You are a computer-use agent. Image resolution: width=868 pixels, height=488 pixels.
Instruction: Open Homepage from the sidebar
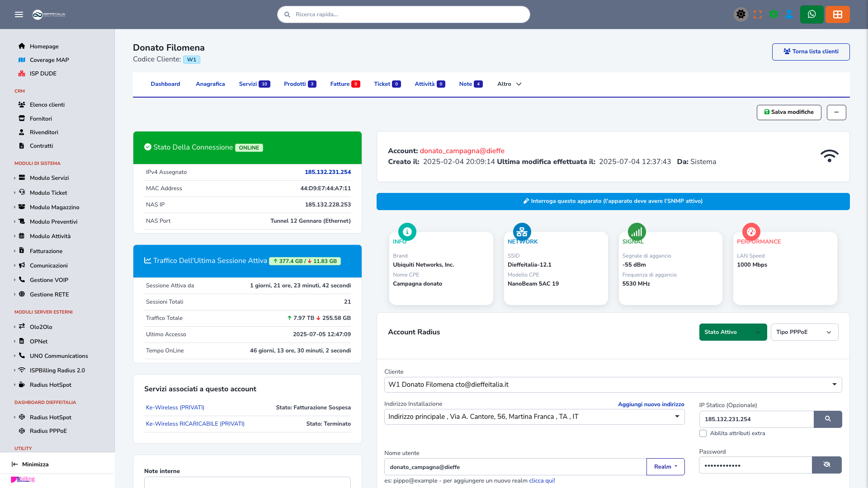click(44, 46)
